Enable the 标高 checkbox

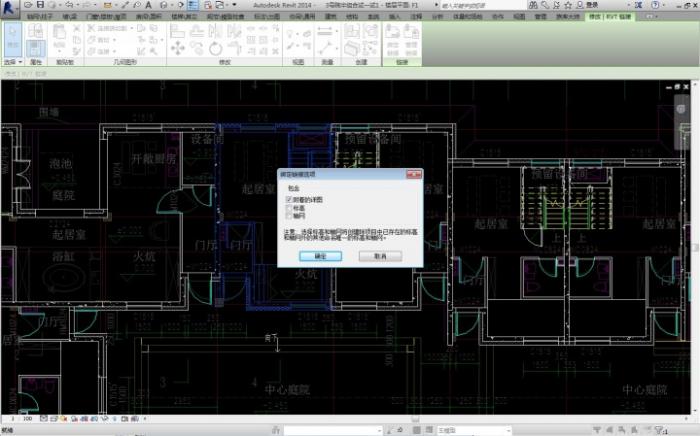pyautogui.click(x=288, y=207)
